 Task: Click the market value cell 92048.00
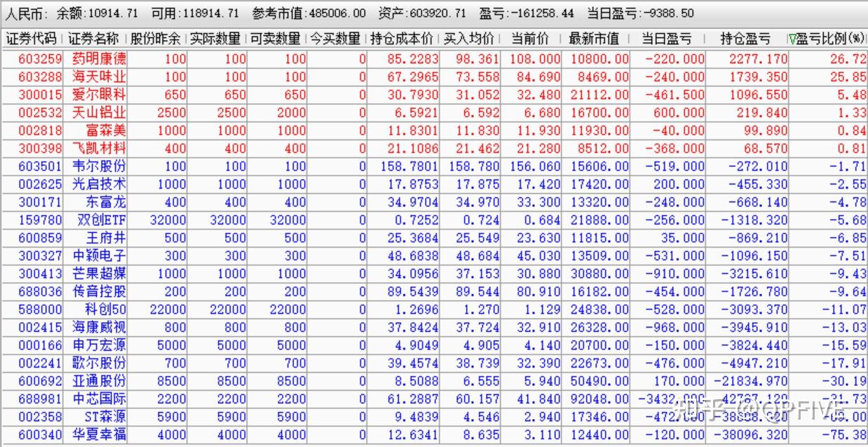[602, 399]
